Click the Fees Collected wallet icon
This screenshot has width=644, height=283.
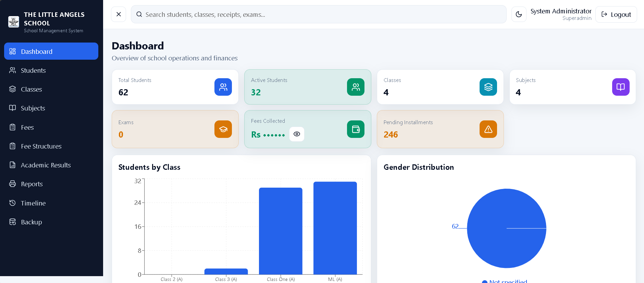(356, 129)
